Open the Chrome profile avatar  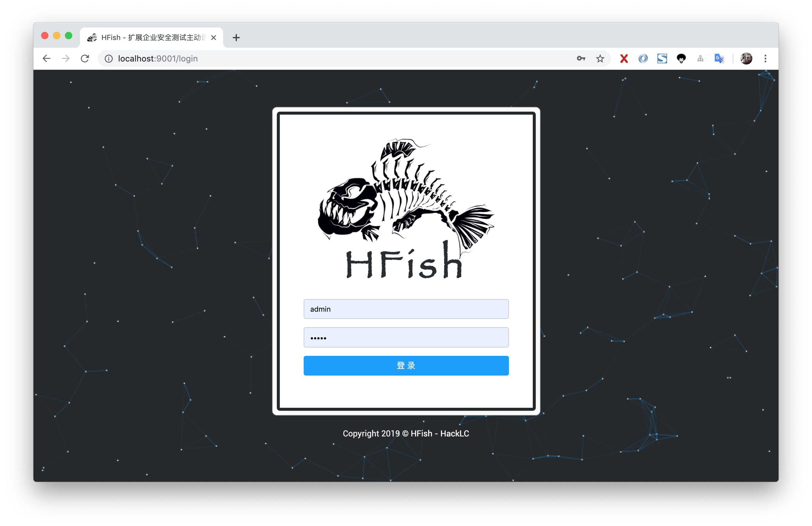click(x=746, y=59)
